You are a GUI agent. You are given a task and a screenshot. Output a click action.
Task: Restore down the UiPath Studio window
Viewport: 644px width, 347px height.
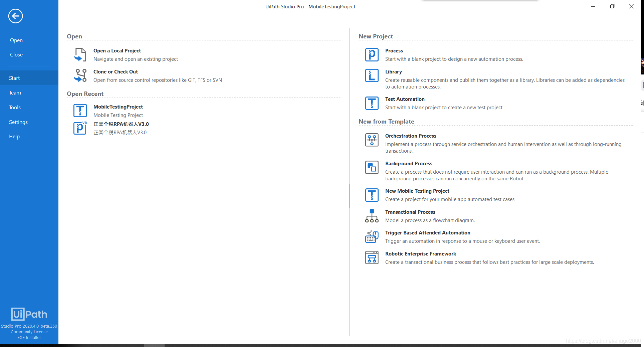coord(612,6)
